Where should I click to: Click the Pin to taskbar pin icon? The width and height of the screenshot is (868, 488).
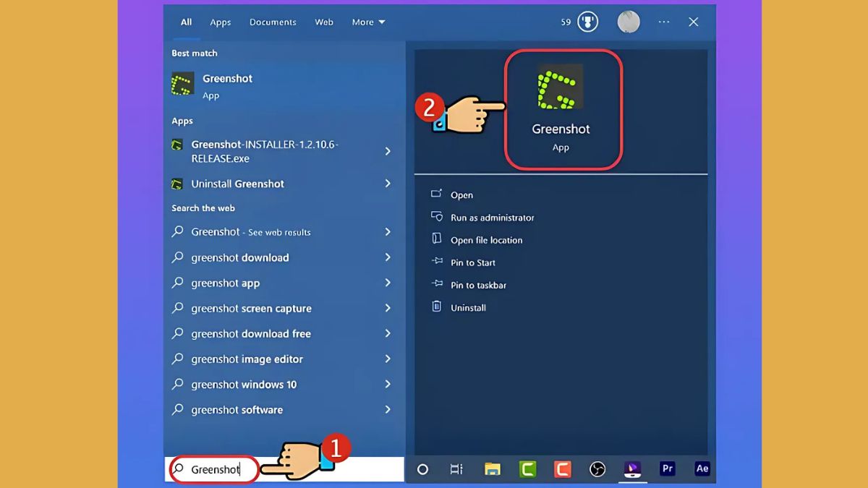point(436,284)
